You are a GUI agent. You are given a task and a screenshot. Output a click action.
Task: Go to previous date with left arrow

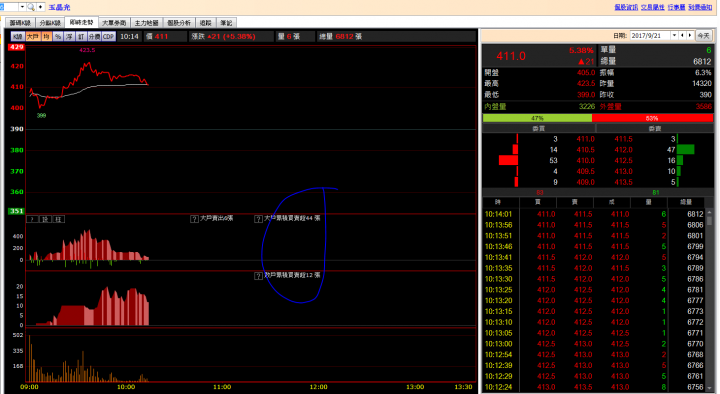pyautogui.click(x=682, y=35)
